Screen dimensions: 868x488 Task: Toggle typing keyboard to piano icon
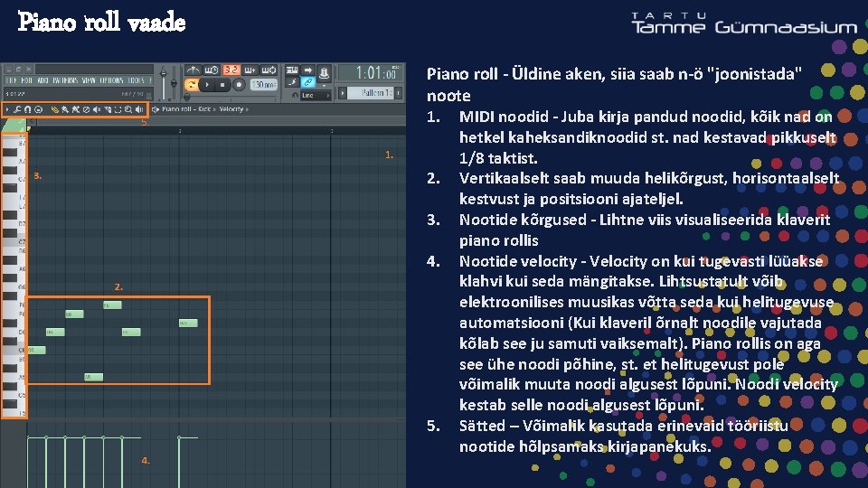(x=292, y=70)
